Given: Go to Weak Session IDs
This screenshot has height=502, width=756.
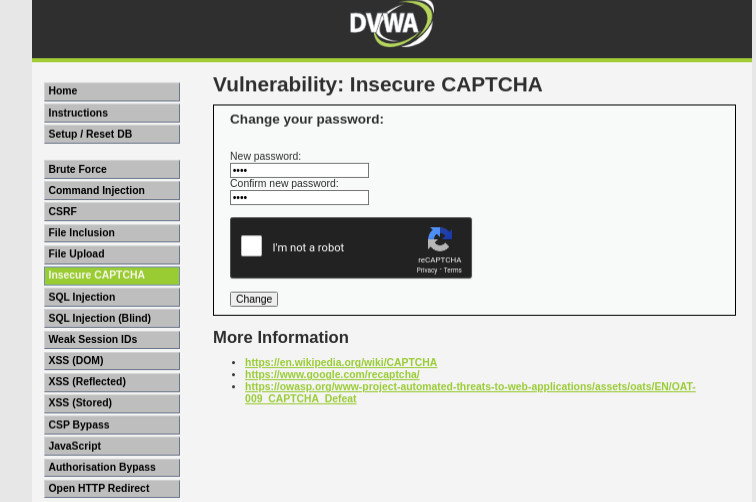Looking at the screenshot, I should [112, 339].
